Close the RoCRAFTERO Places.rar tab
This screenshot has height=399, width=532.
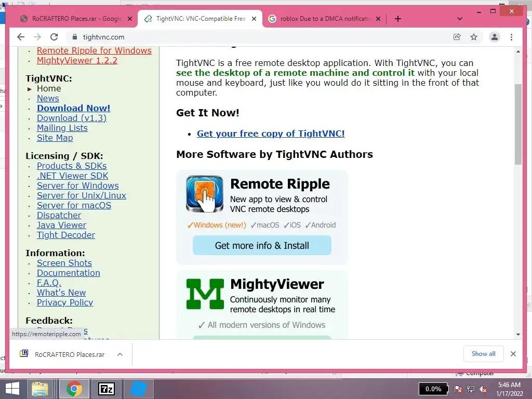129,19
